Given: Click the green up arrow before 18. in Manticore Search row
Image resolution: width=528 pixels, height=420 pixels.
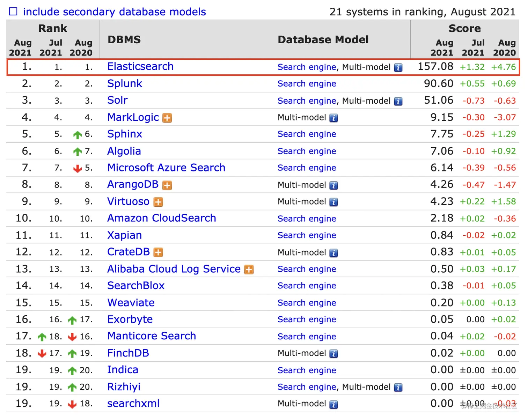Looking at the screenshot, I should pyautogui.click(x=42, y=337).
